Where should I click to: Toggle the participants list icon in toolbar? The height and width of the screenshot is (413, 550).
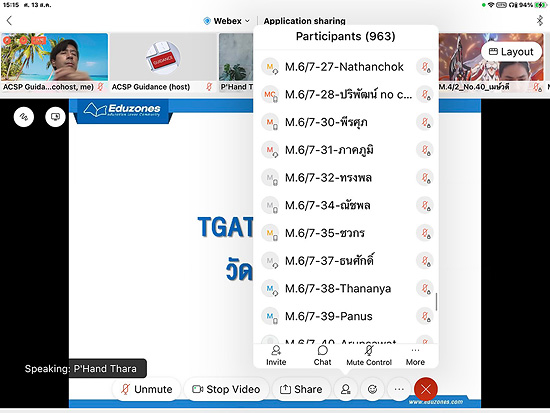346,389
